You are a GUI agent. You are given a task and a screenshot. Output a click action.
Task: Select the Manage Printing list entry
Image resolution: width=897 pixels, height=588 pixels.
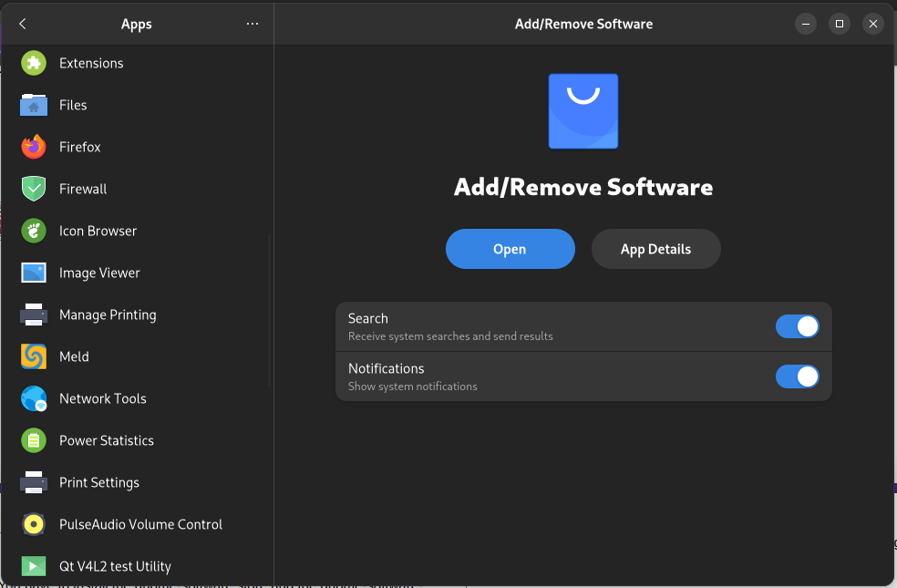(x=108, y=315)
